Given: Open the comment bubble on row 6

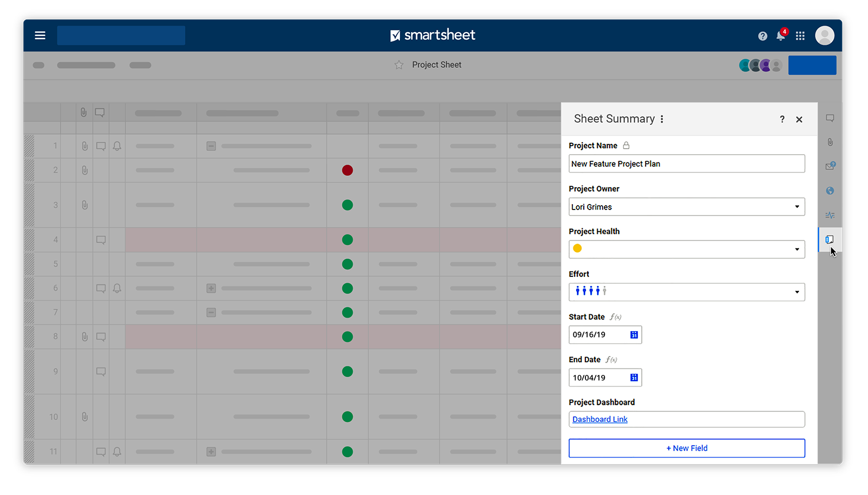Looking at the screenshot, I should [x=101, y=288].
